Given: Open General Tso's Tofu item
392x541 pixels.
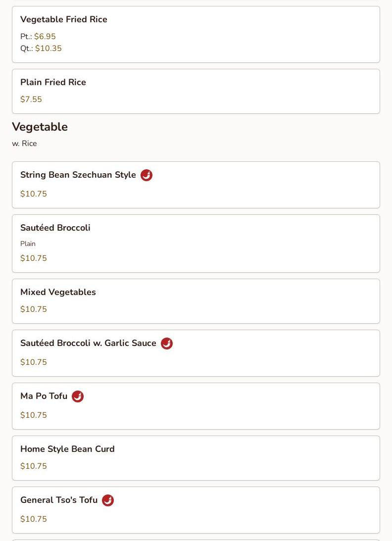Looking at the screenshot, I should click(196, 510).
